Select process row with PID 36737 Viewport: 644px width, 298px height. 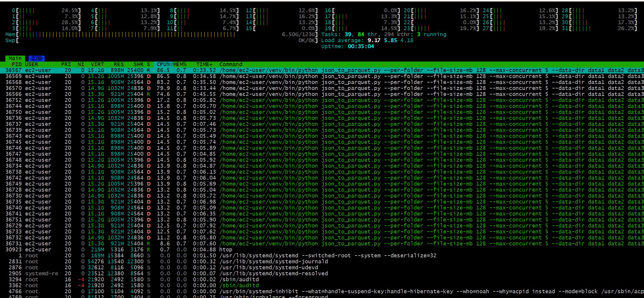click(x=322, y=124)
